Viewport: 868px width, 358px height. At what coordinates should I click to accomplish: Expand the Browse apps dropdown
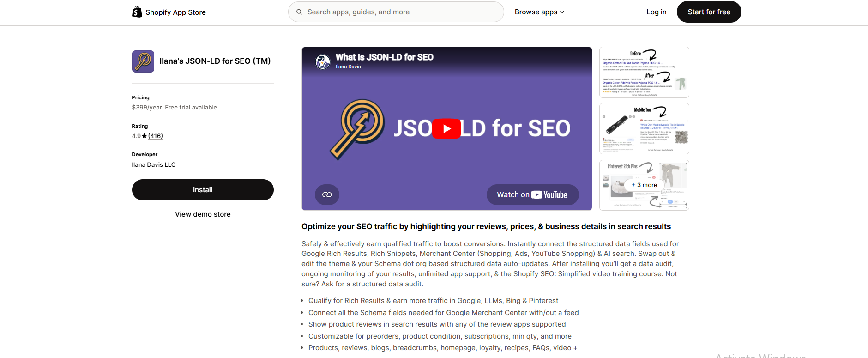pos(540,12)
